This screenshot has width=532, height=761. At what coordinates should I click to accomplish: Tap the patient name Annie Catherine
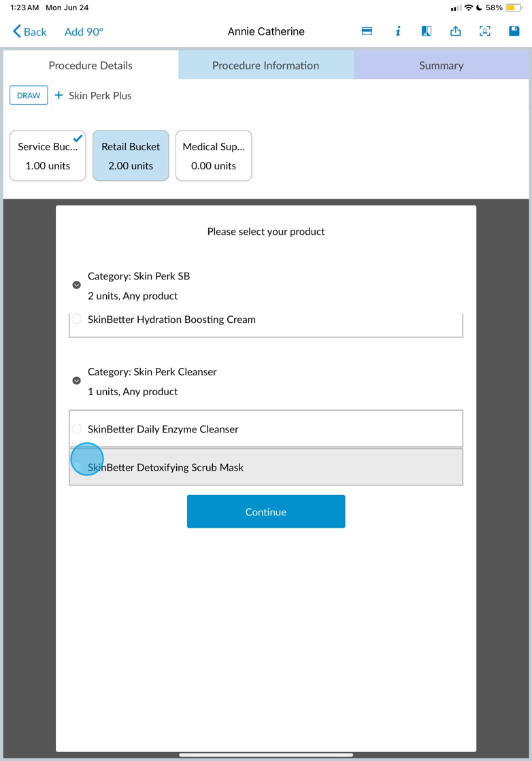(266, 31)
